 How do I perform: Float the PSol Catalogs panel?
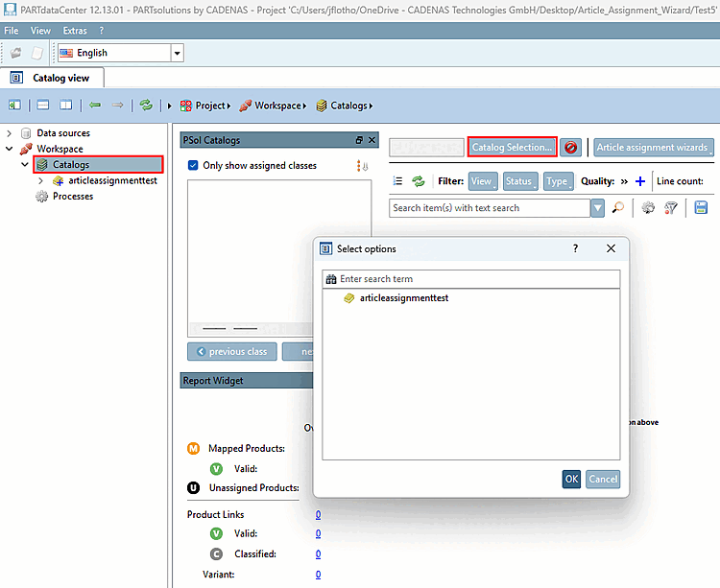[x=359, y=140]
